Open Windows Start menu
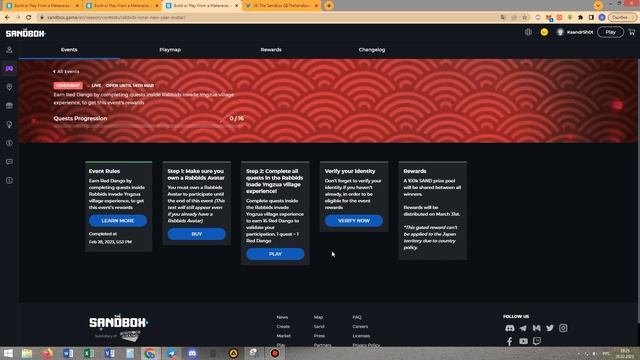This screenshot has height=360, width=640. pos(8,353)
